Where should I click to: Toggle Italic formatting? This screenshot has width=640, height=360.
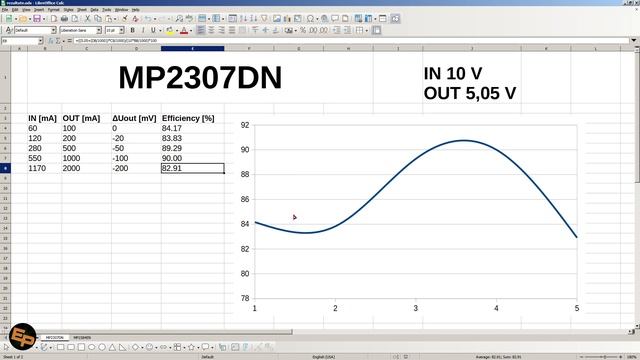(143, 30)
